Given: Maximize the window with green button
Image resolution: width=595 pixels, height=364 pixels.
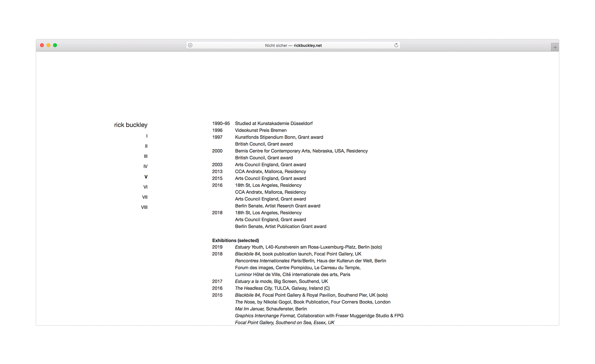Looking at the screenshot, I should 55,45.
